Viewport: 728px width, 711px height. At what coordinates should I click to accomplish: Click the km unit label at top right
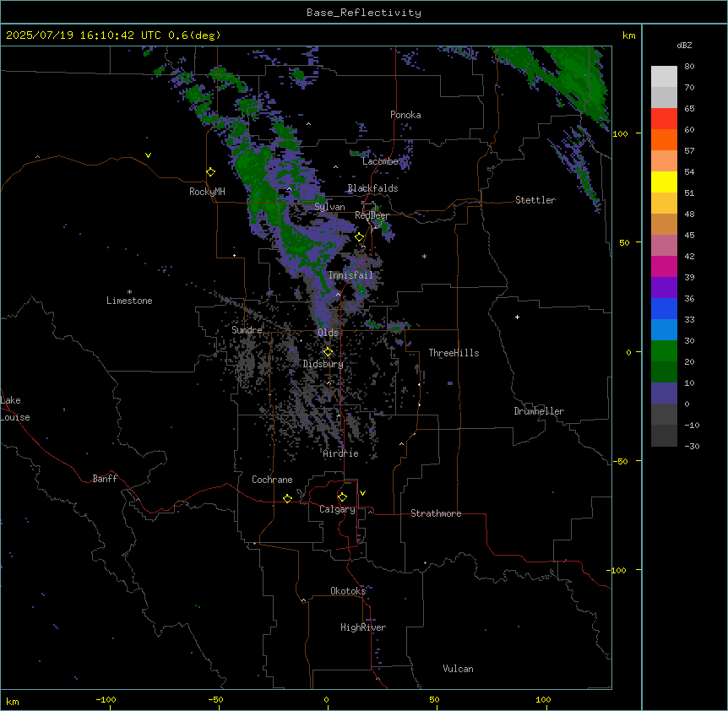pyautogui.click(x=628, y=35)
